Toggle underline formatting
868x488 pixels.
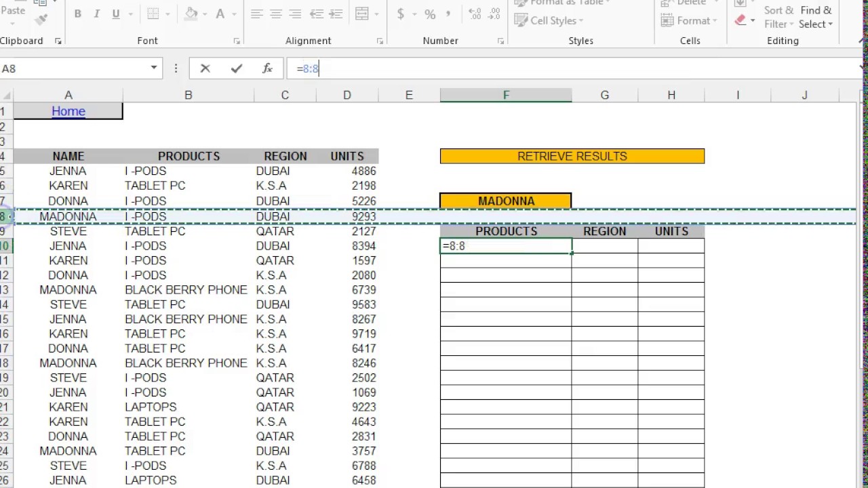(x=116, y=14)
